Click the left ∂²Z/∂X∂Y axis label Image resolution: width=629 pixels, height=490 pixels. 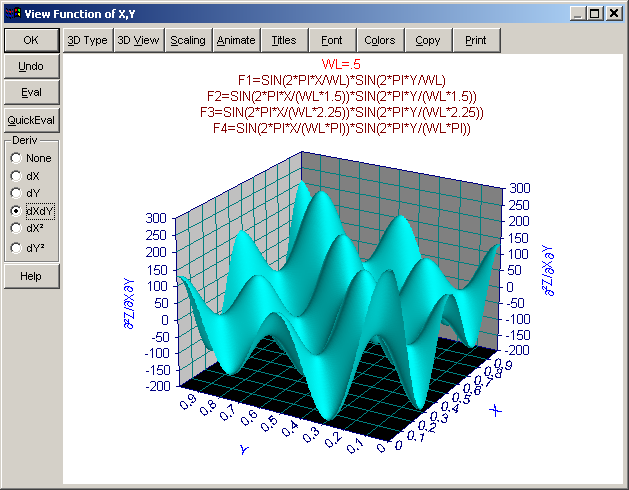(129, 303)
